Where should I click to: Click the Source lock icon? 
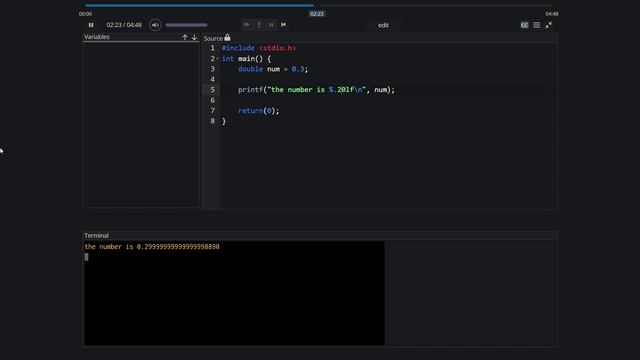click(227, 38)
